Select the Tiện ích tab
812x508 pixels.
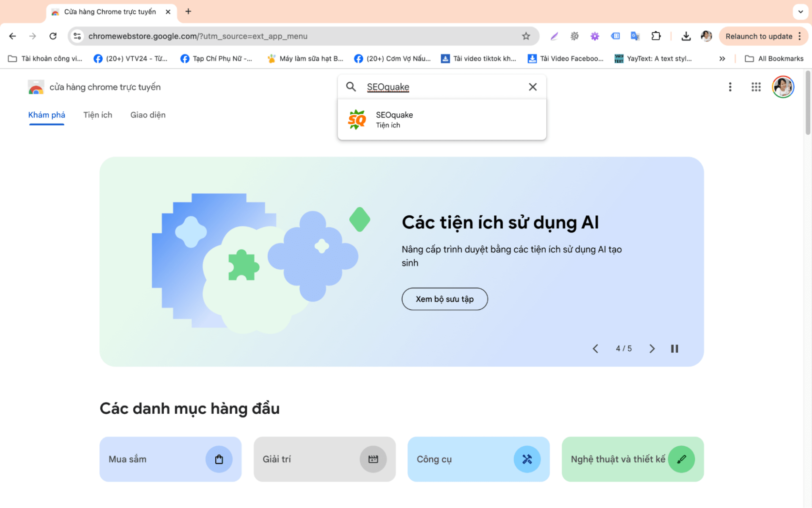98,115
